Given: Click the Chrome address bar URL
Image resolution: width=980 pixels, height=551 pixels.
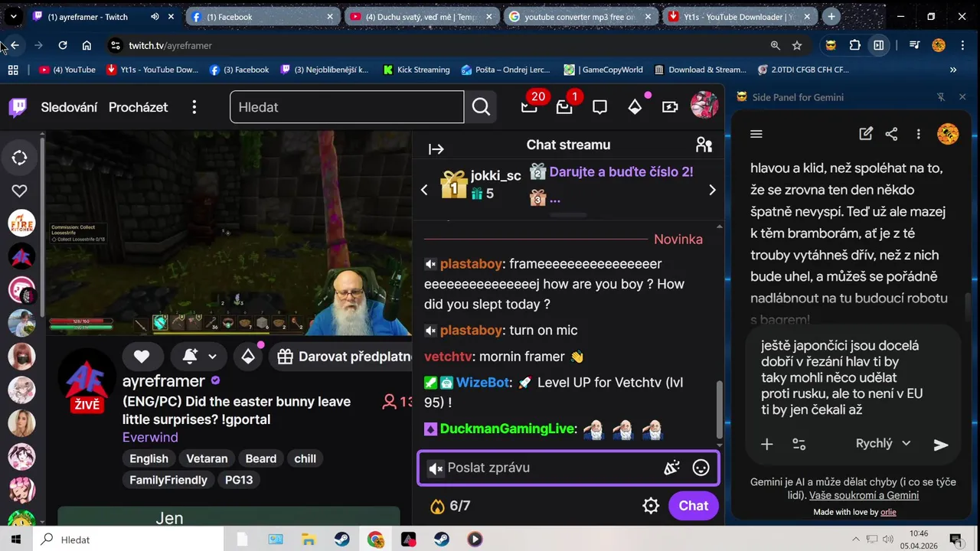Looking at the screenshot, I should (170, 45).
